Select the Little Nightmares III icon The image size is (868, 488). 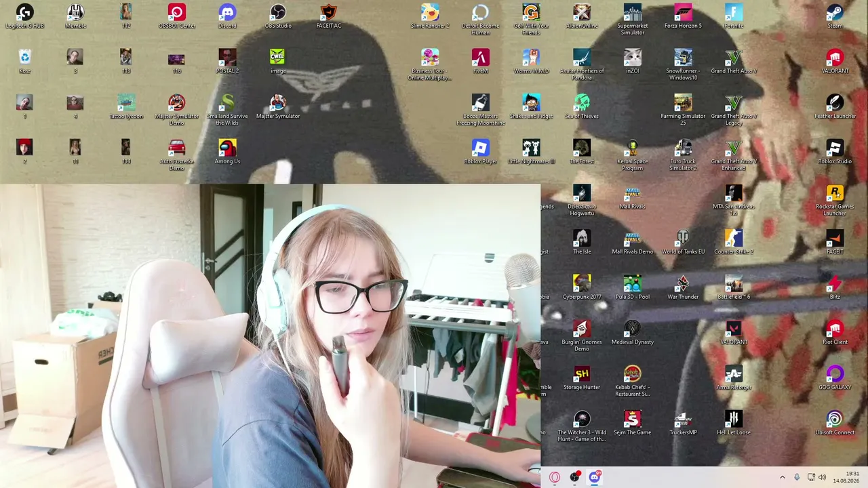[531, 152]
